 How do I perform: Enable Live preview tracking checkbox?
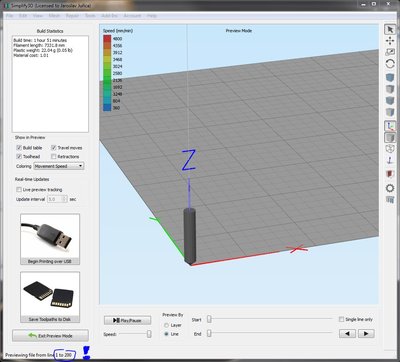pyautogui.click(x=19, y=190)
